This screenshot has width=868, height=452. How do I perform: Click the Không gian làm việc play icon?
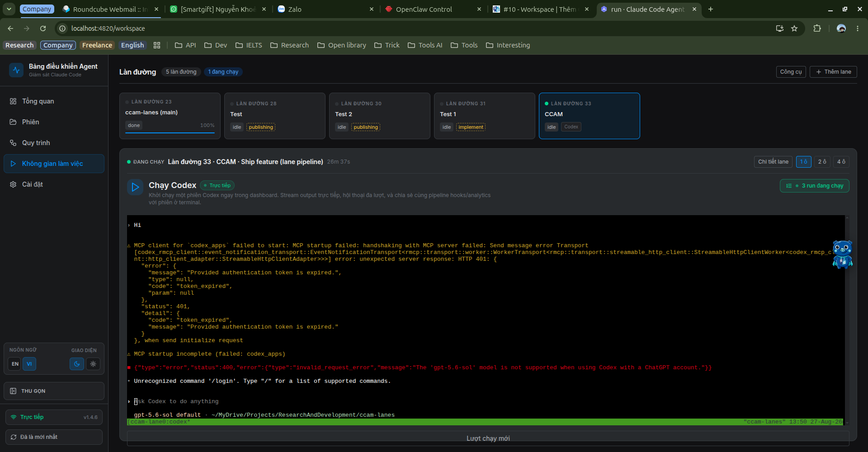point(13,164)
